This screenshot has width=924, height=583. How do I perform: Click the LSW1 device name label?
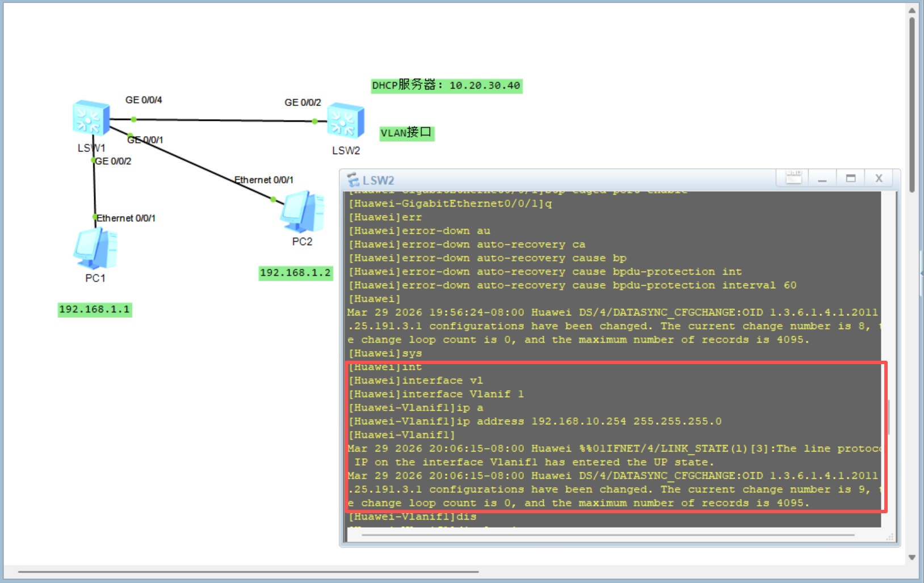[91, 148]
